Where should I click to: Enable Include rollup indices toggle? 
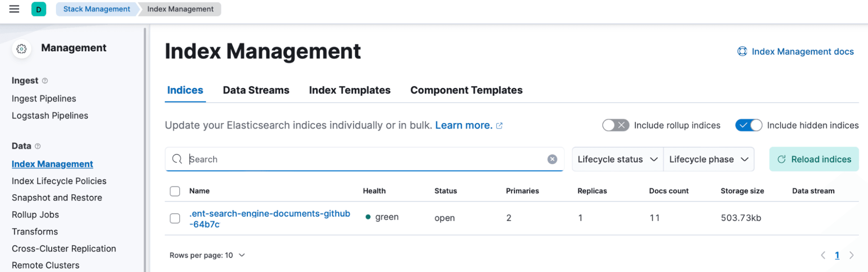pos(615,126)
